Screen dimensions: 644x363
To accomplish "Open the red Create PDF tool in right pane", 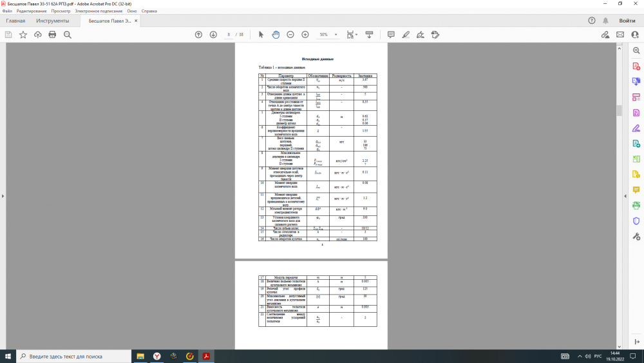I will click(636, 66).
